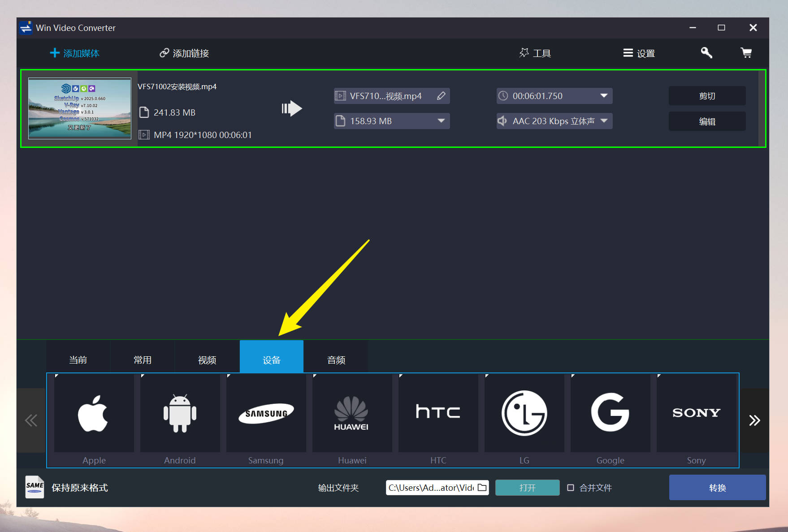Switch to the Video (视频) tab
788x532 pixels.
[x=207, y=360]
